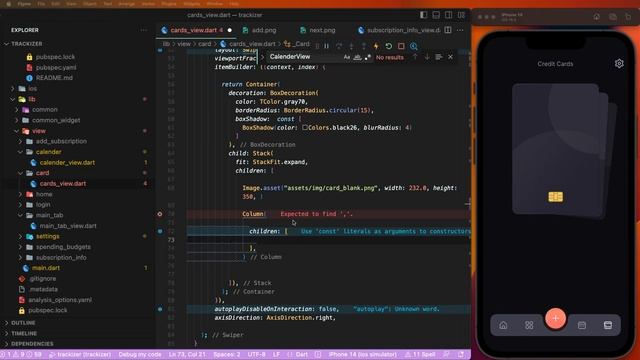This screenshot has width=640, height=360.
Task: Open calender_view.dart in Explorer
Action: 67,162
